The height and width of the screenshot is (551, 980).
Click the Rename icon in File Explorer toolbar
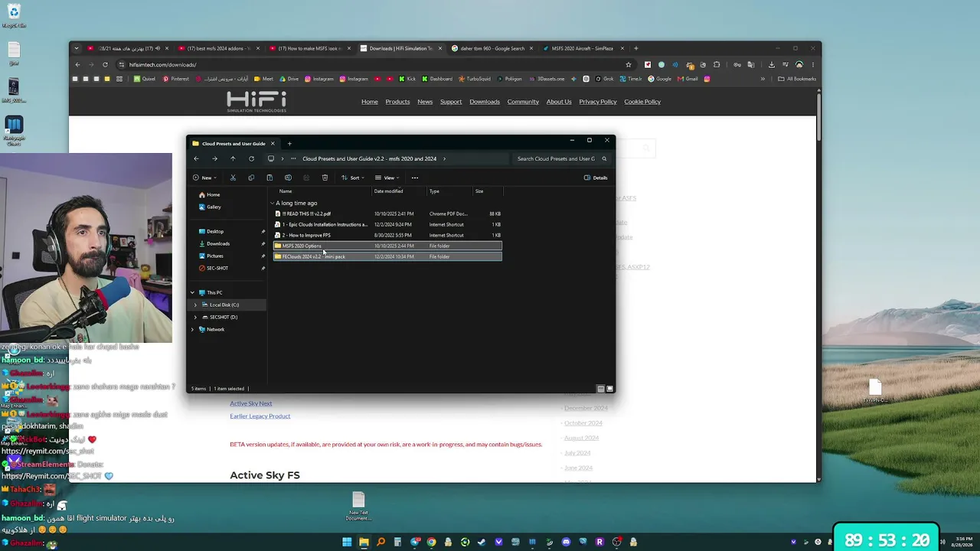click(288, 178)
